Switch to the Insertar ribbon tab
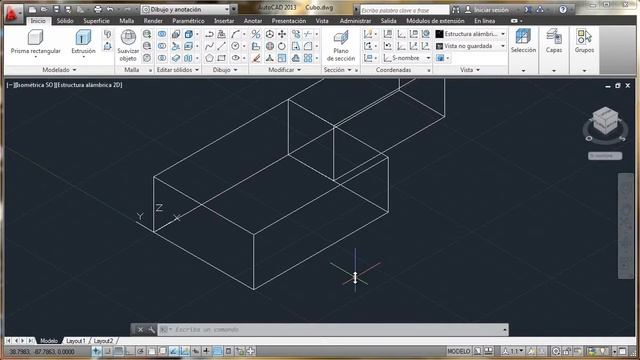 (224, 21)
